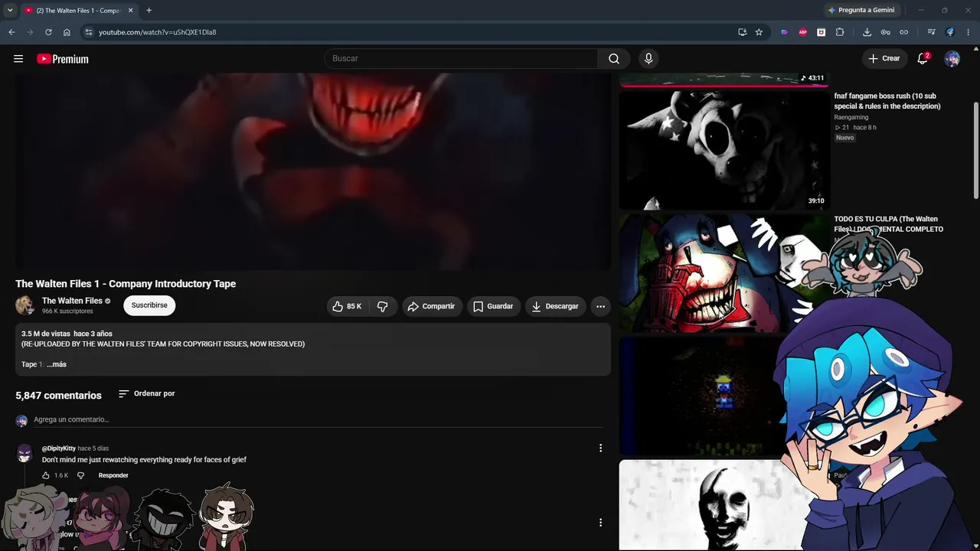Open the Raengaming channel link
The image size is (980, 551).
click(x=851, y=117)
